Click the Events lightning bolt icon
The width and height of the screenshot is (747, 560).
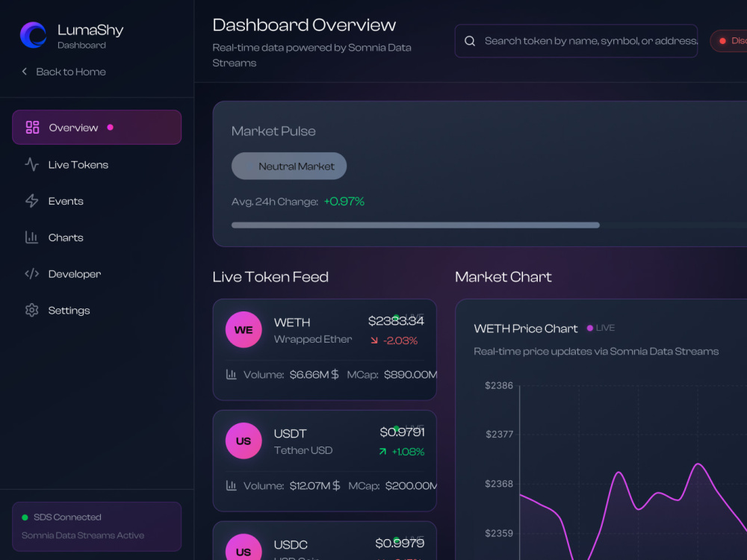tap(32, 201)
